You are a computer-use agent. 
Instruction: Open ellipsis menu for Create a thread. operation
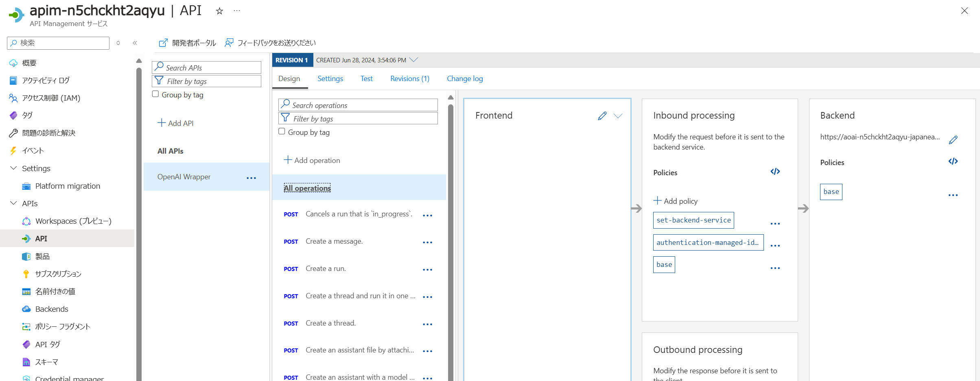coord(427,324)
